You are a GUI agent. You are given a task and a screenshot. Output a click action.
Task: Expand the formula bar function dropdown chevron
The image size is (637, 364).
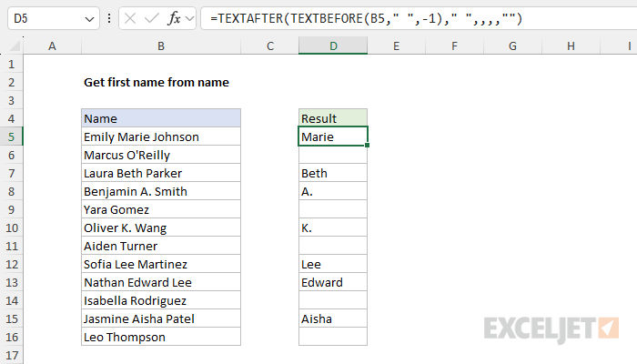[x=189, y=18]
